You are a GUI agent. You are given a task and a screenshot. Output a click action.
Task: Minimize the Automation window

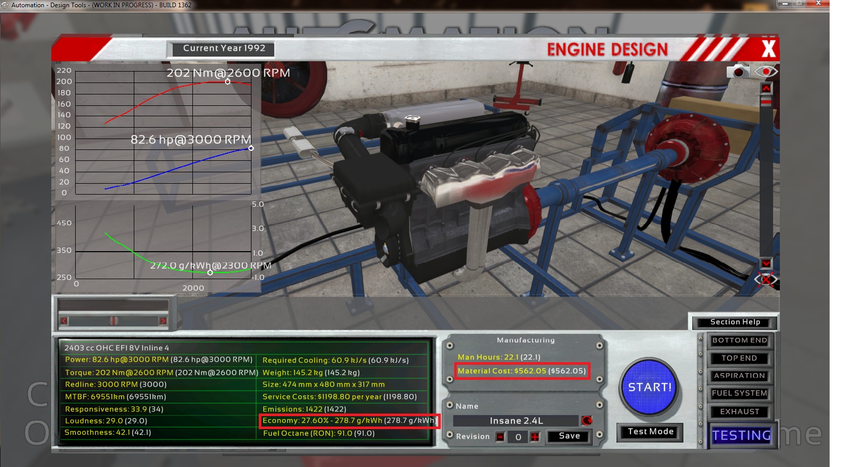(x=785, y=4)
